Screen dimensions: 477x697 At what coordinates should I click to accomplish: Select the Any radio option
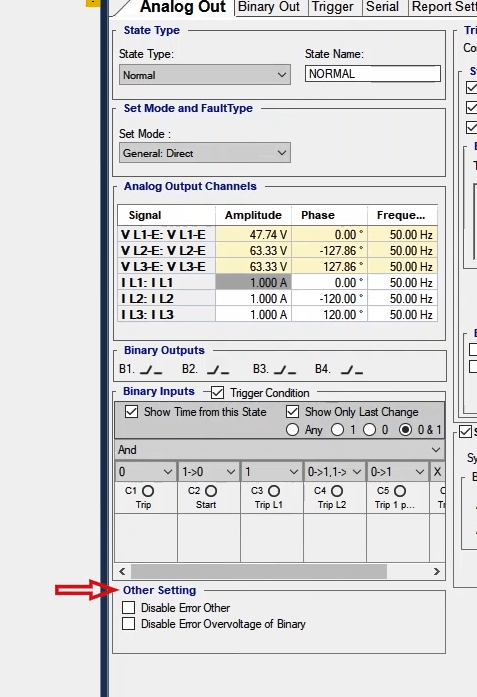pos(292,430)
